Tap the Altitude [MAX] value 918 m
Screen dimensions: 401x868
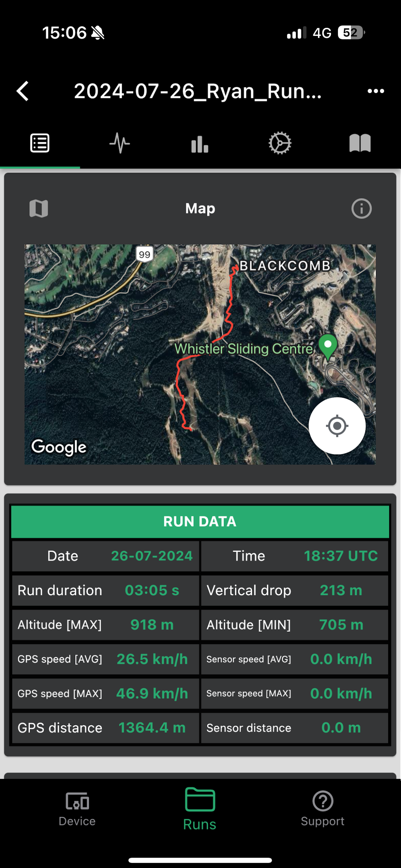coord(152,625)
